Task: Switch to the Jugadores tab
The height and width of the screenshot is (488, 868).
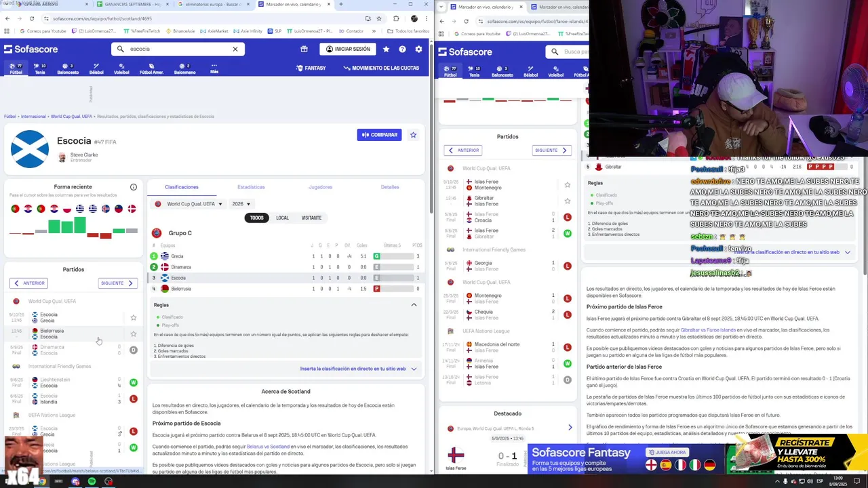Action: [x=320, y=187]
